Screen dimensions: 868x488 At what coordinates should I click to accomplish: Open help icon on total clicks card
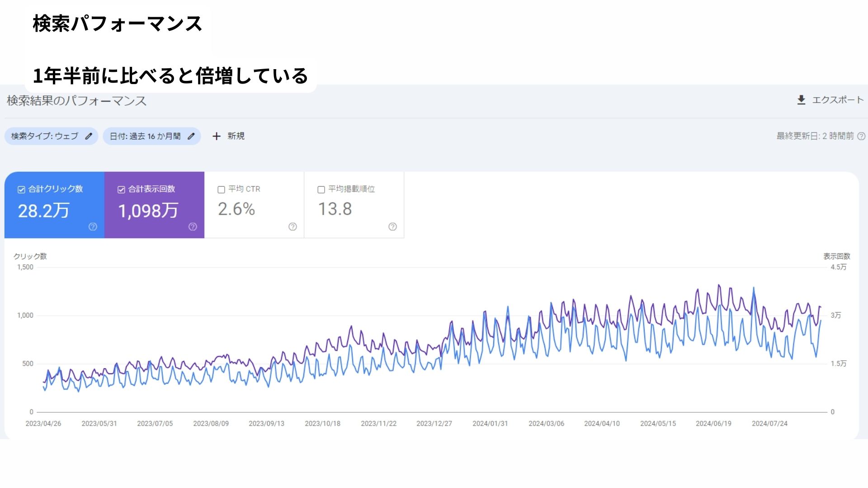tap(93, 227)
